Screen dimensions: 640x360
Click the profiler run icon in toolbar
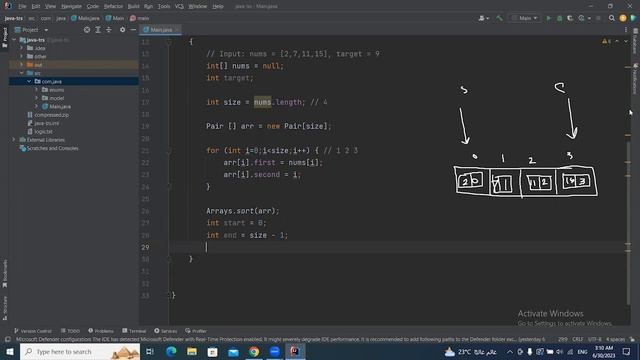581,18
